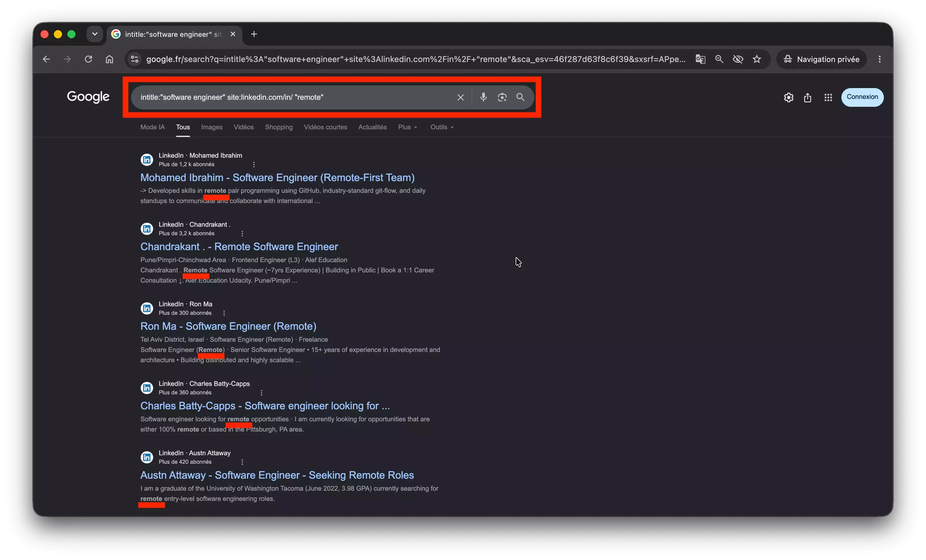Click the translate page icon
The width and height of the screenshot is (926, 560).
(700, 59)
